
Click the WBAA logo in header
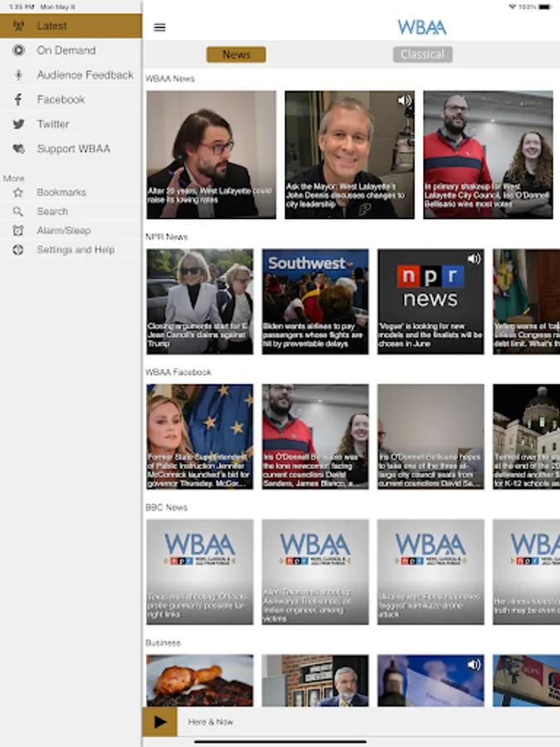click(x=422, y=27)
